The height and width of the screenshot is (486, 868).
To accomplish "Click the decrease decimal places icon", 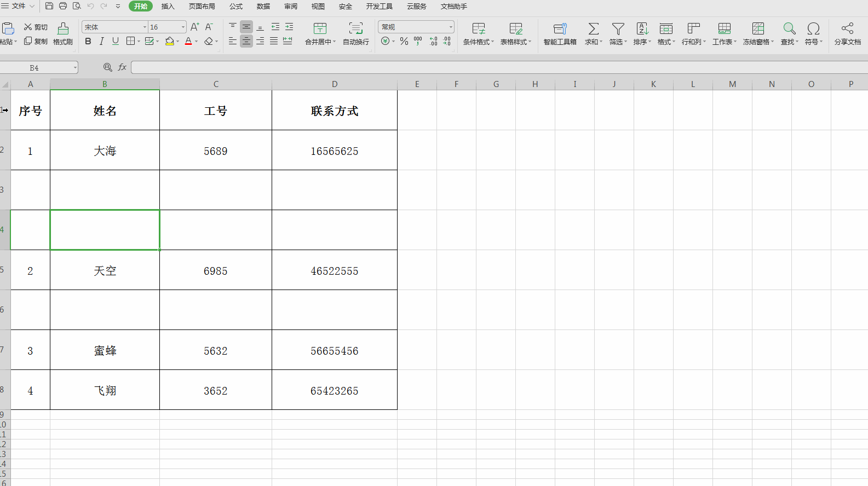I will (x=447, y=41).
